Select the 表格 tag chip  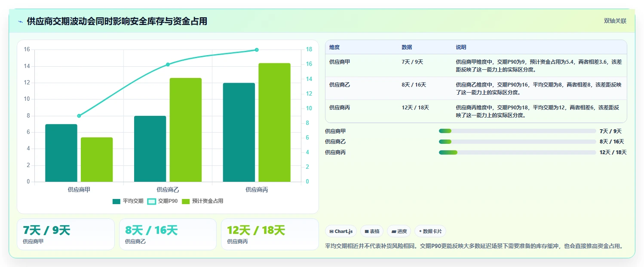[x=372, y=231]
